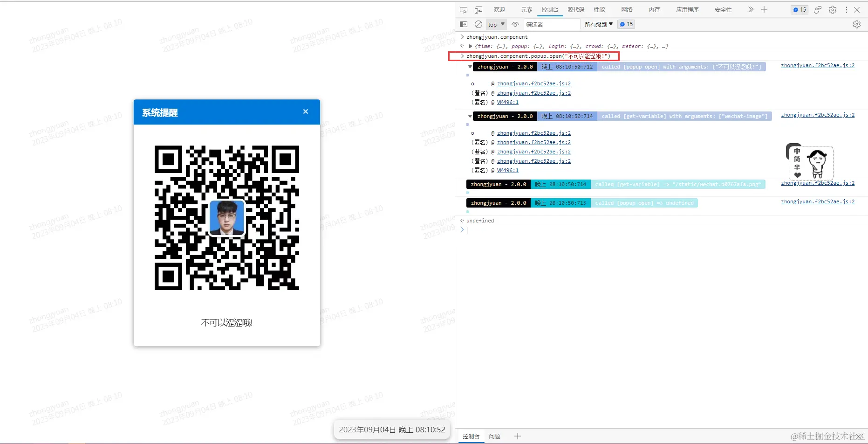Click the 2023年09月04日 clock widget
The width and height of the screenshot is (868, 444).
[x=392, y=430]
